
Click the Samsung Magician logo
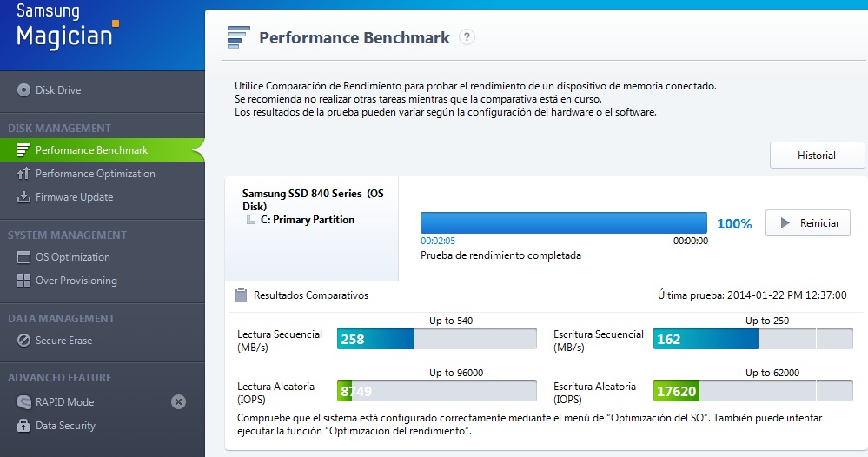68,27
